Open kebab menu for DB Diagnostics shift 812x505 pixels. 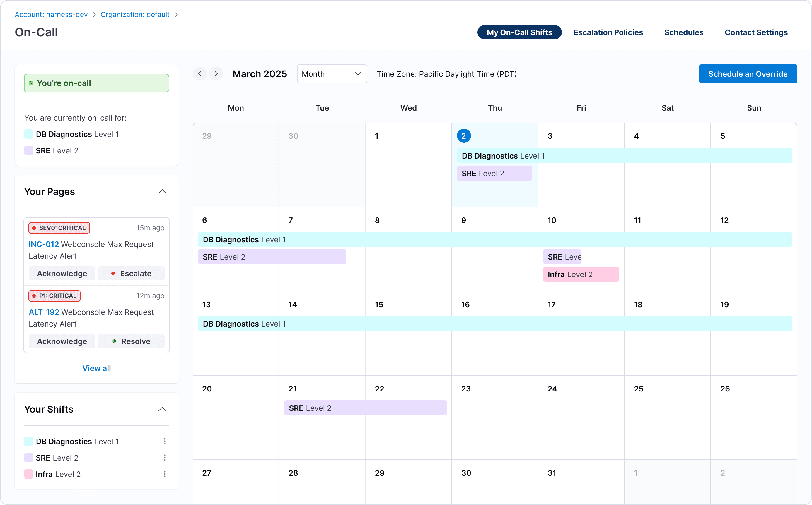click(x=164, y=441)
